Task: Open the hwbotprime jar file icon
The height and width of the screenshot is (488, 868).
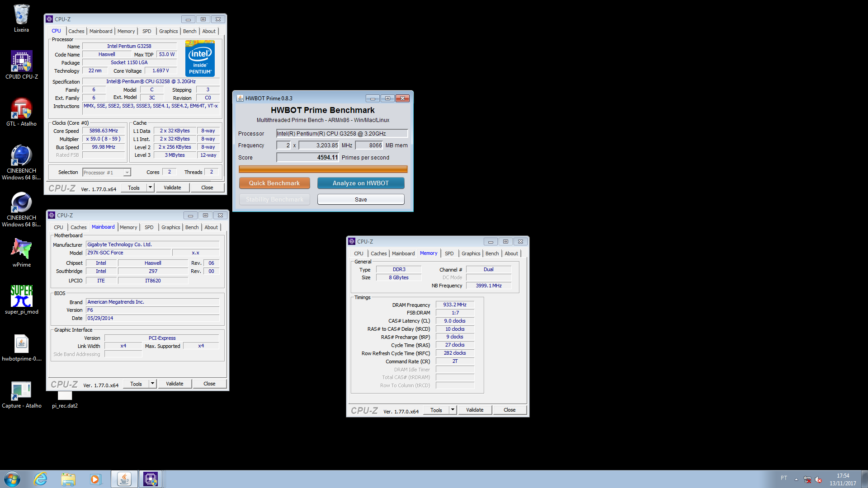Action: tap(21, 347)
